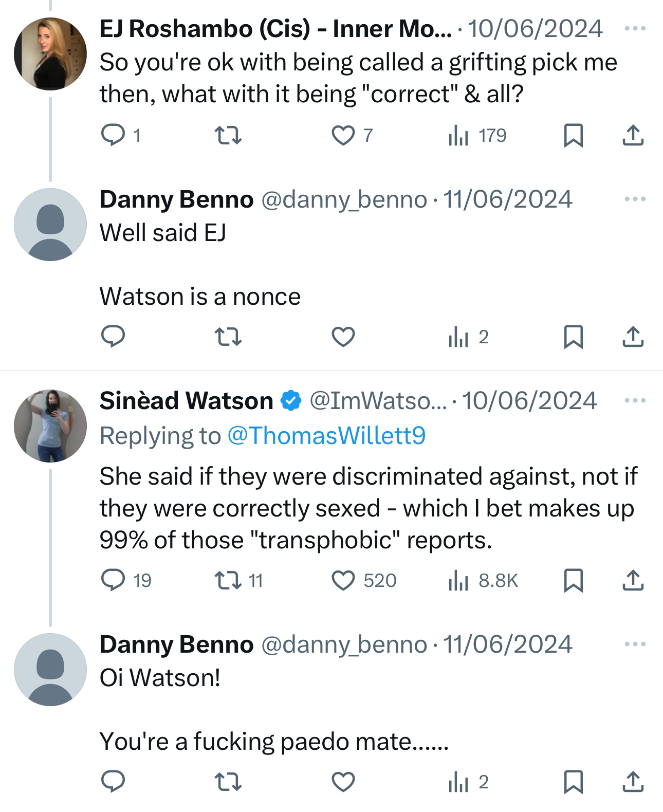
Task: Like EJ Roshambo's tweet with 7 likes
Action: click(x=343, y=135)
